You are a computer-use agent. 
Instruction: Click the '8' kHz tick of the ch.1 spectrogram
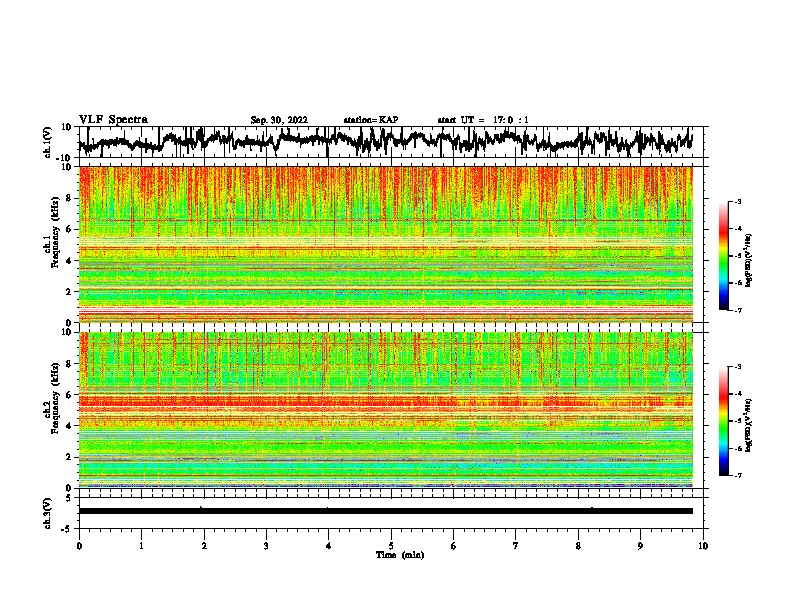[70, 198]
